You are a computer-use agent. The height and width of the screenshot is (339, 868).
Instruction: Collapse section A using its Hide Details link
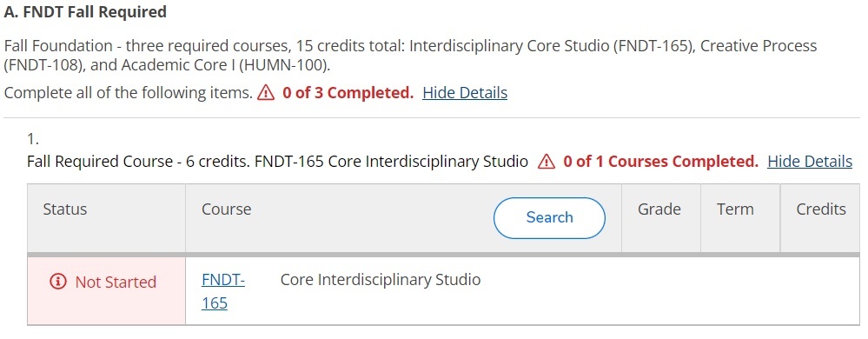465,93
